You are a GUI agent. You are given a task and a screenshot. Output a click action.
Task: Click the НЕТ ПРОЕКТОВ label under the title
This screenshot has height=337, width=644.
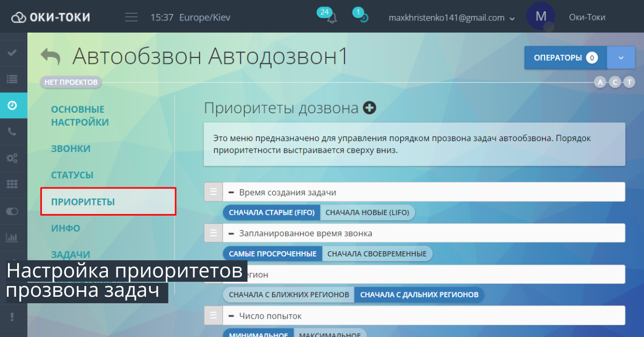click(70, 82)
